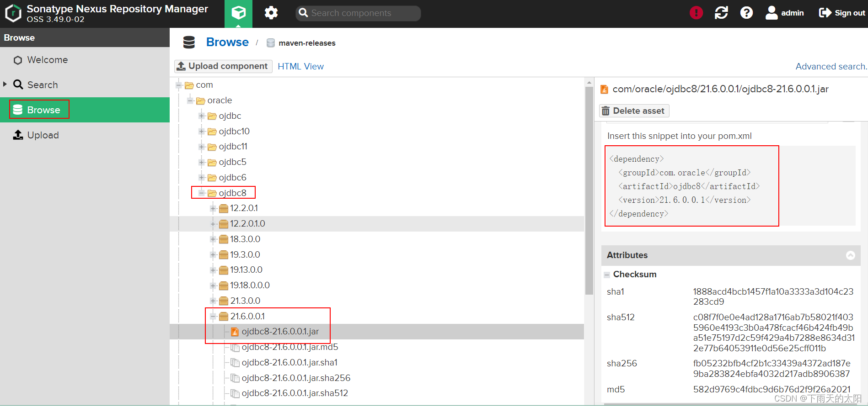
Task: Click the ojdbc10 folder icon
Action: coord(212,132)
